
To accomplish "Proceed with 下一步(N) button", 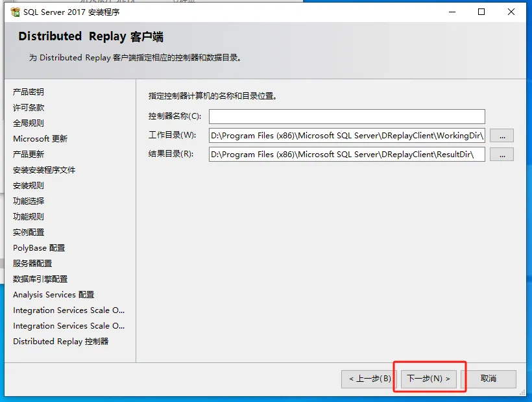I will 428,379.
